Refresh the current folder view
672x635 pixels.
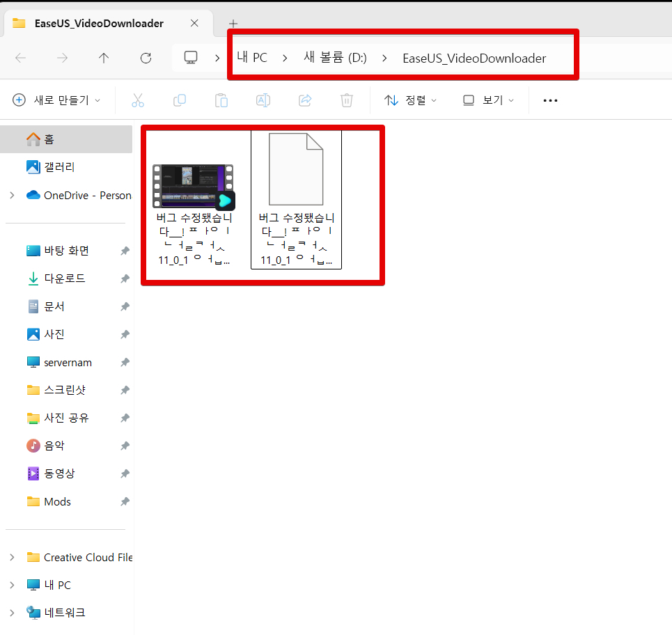pos(146,58)
